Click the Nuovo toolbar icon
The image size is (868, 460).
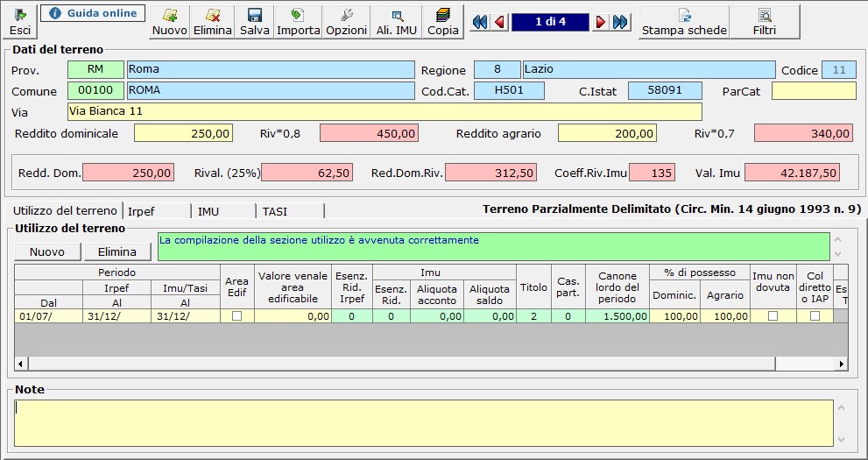170,21
